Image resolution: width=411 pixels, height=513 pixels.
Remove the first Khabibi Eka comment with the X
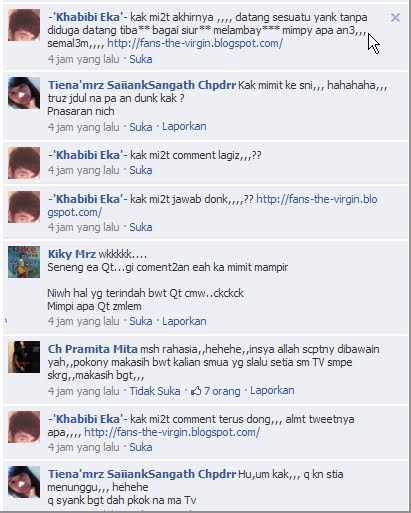pos(395,17)
